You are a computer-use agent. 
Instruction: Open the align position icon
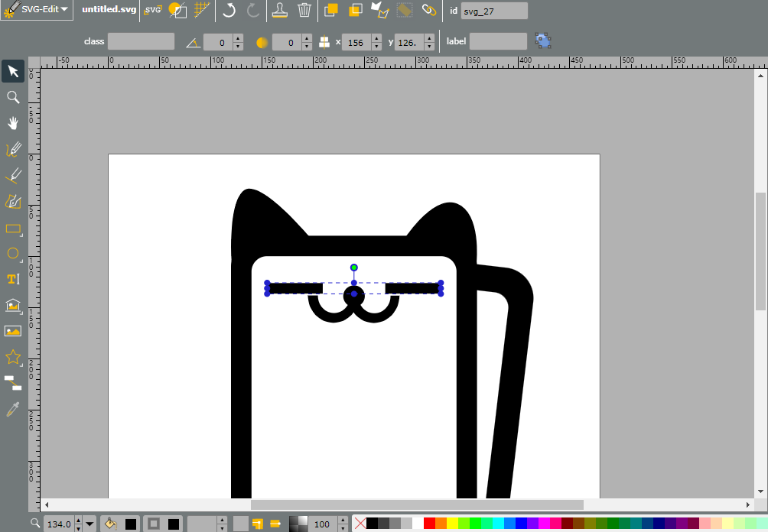click(x=324, y=42)
